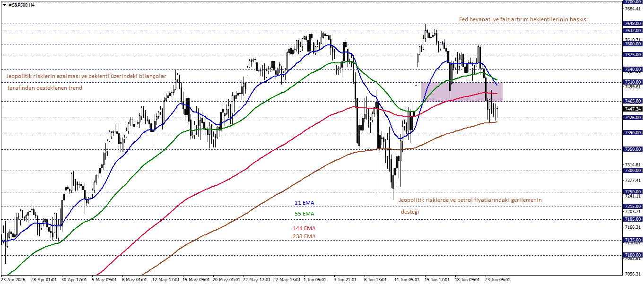
Task: Select the purple shaded rectangle zone
Action: pyautogui.click(x=461, y=92)
